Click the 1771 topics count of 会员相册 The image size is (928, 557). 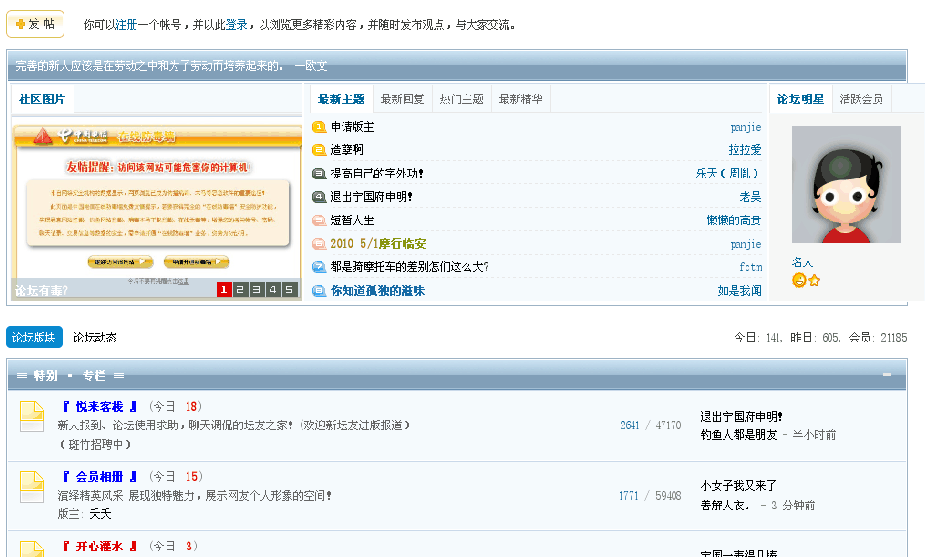629,495
